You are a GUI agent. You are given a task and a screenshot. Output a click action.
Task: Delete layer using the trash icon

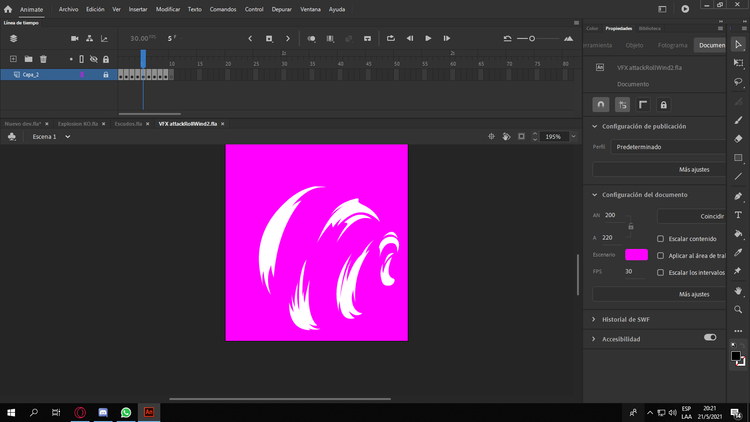[x=43, y=59]
